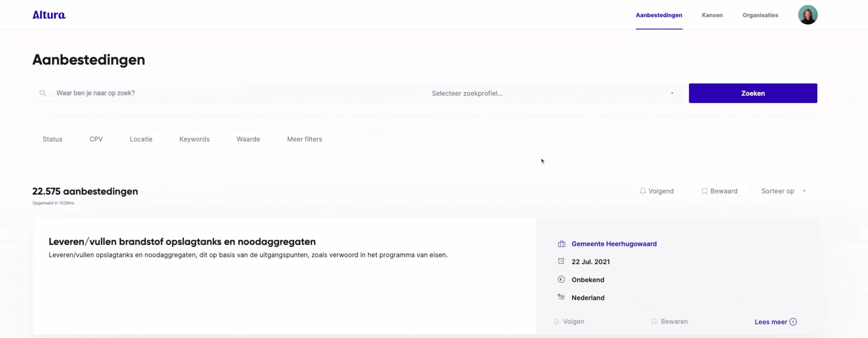Click the search magnifier icon
The image size is (868, 338).
(x=43, y=93)
